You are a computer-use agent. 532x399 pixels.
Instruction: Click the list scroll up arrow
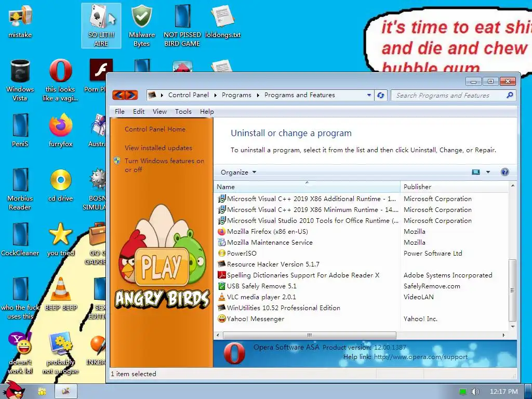pyautogui.click(x=513, y=185)
